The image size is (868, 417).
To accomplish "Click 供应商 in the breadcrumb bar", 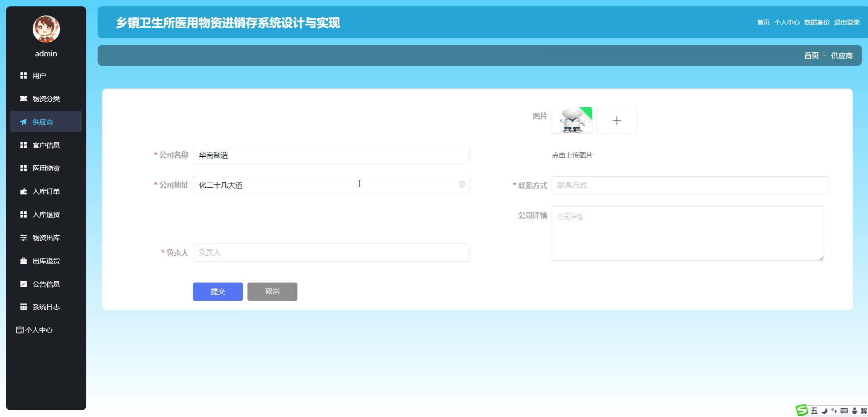I will pos(842,55).
